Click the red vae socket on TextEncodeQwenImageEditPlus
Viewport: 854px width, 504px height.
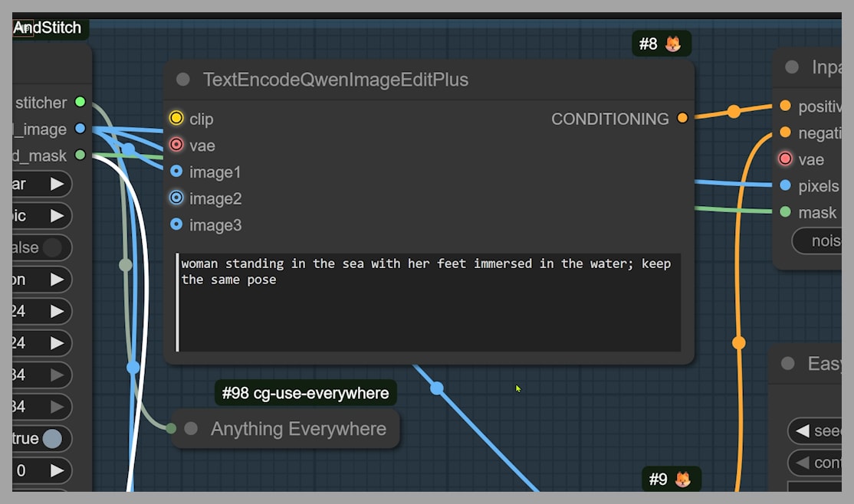tap(176, 145)
